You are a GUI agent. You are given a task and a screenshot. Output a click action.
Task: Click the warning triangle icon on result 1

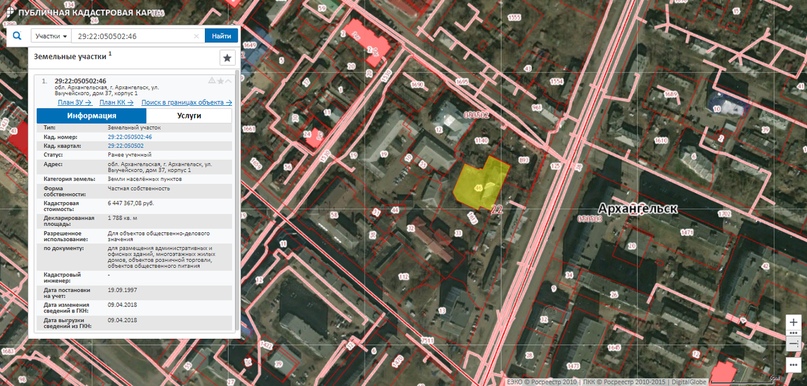point(212,81)
